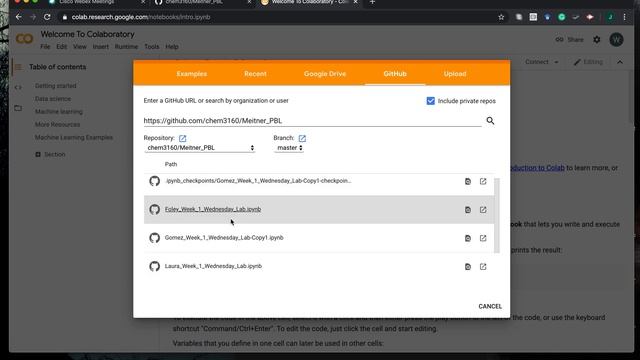Go back in browser history
Image resolution: width=640 pixels, height=360 pixels.
[18, 17]
